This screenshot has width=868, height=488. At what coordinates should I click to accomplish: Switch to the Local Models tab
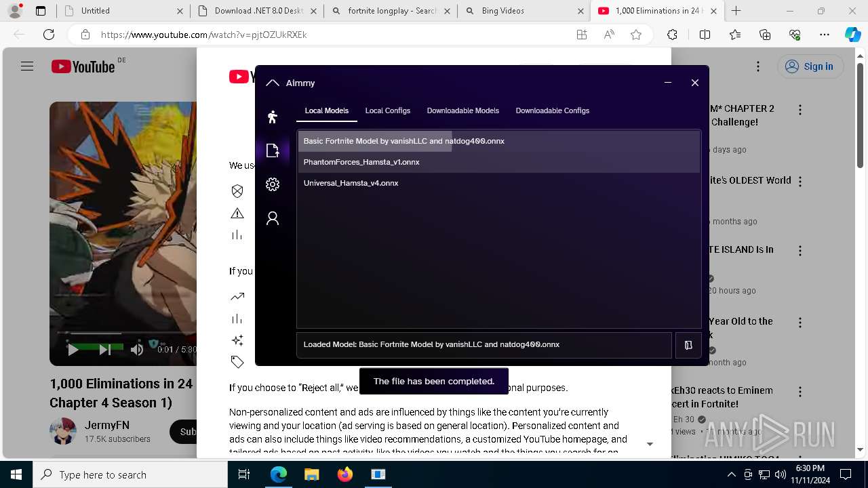pos(327,110)
